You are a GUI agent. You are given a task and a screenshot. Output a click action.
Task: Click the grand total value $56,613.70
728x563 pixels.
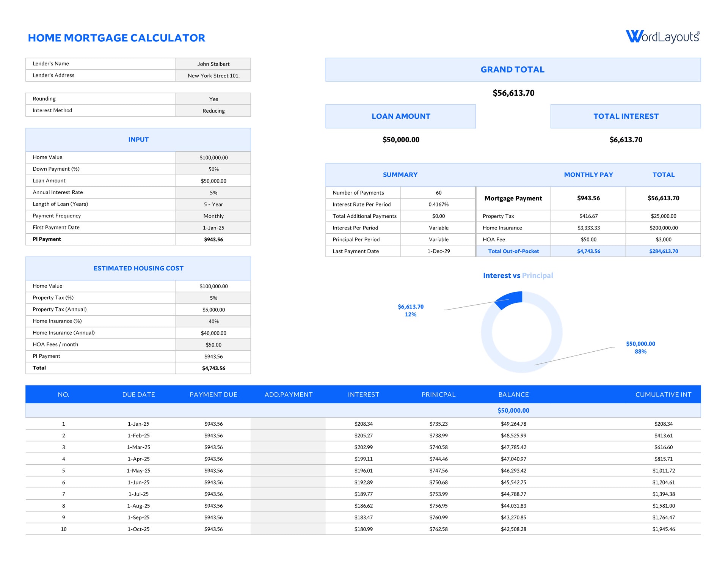click(513, 93)
